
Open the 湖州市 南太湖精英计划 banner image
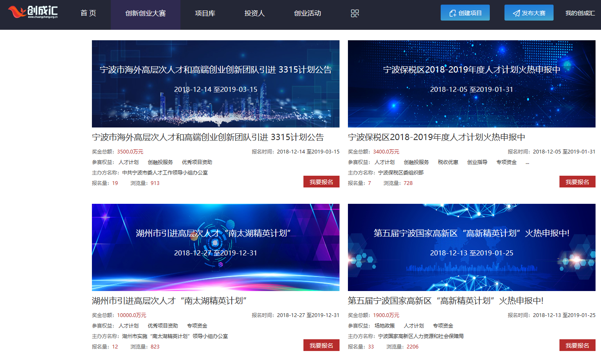(215, 247)
